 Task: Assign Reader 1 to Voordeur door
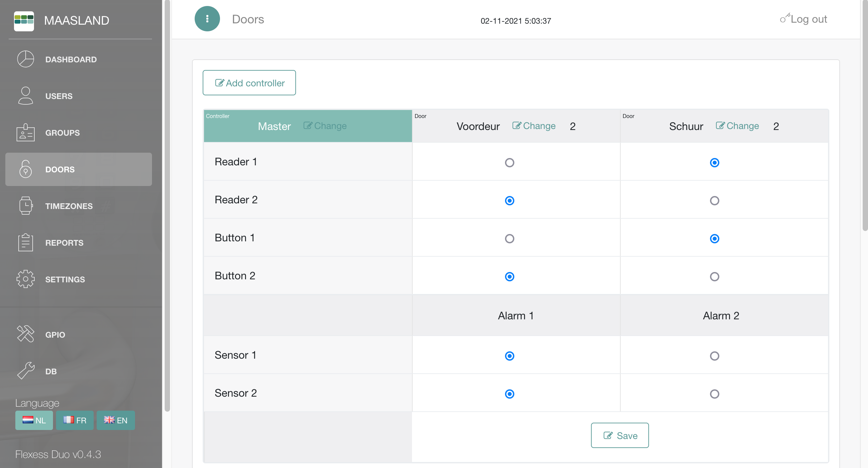509,163
